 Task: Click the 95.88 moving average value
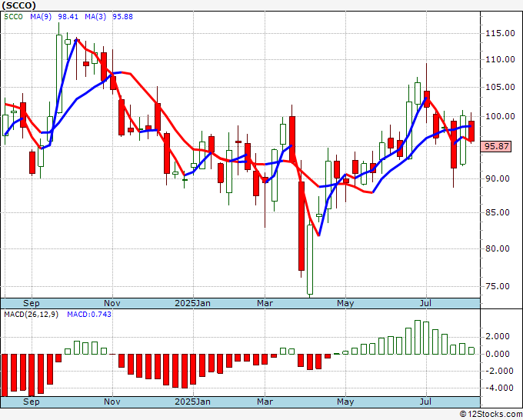[122, 17]
